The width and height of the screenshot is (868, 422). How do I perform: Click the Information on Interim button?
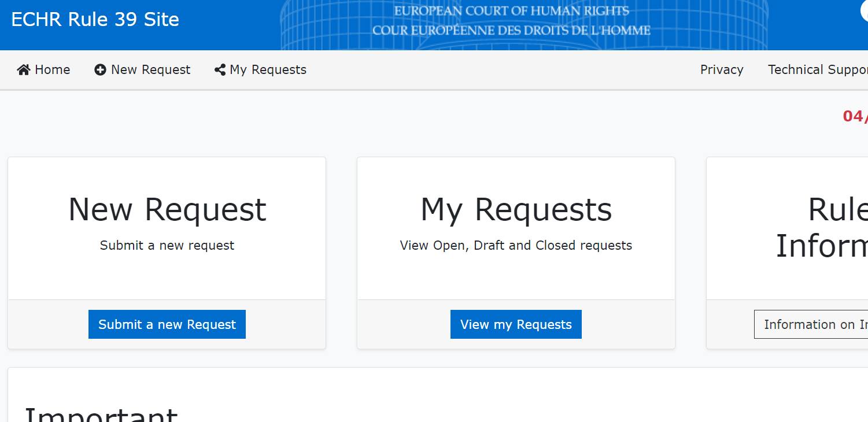(811, 324)
